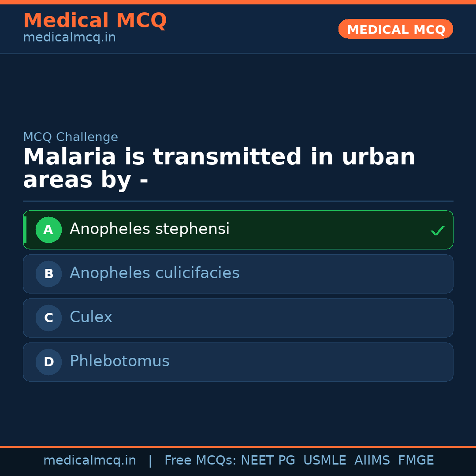Select answer option Anopheles culicifacies

pos(154,273)
